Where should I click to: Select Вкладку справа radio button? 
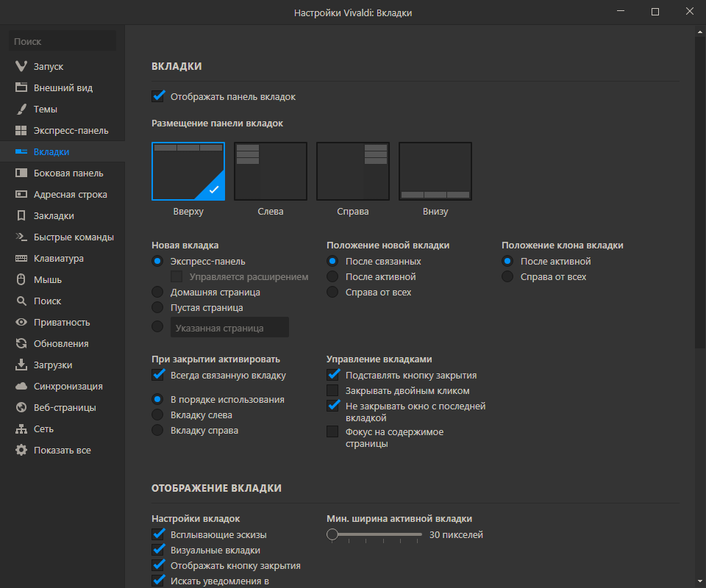pos(157,430)
